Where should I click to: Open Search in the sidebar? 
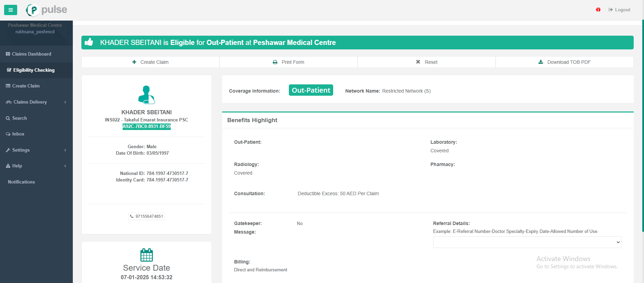[x=19, y=118]
